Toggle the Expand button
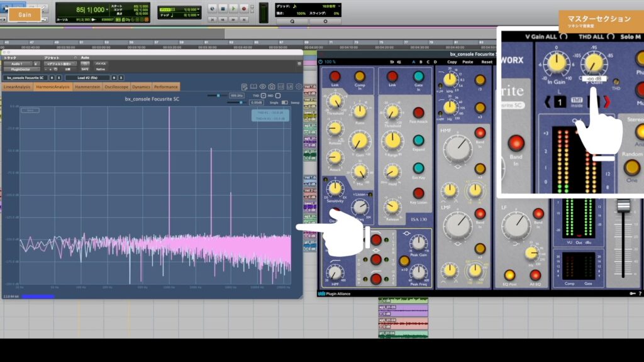Viewport: 644px width, 362px height. 418,140
